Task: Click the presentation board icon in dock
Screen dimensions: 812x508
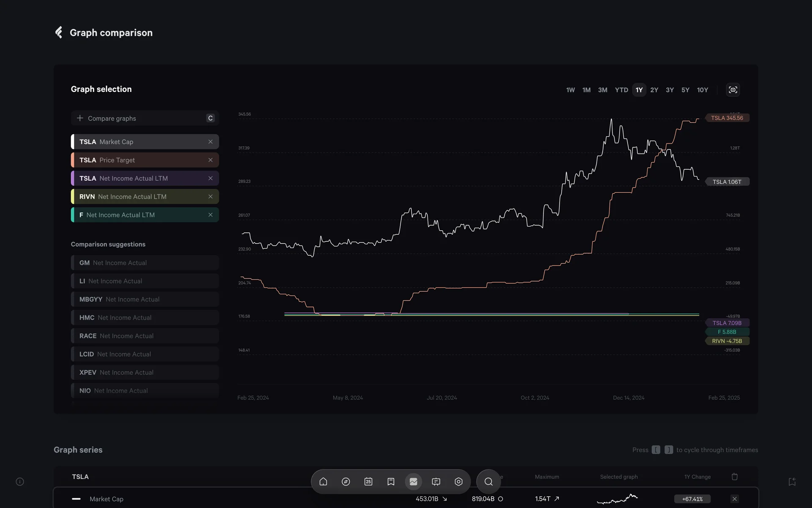Action: tap(436, 482)
